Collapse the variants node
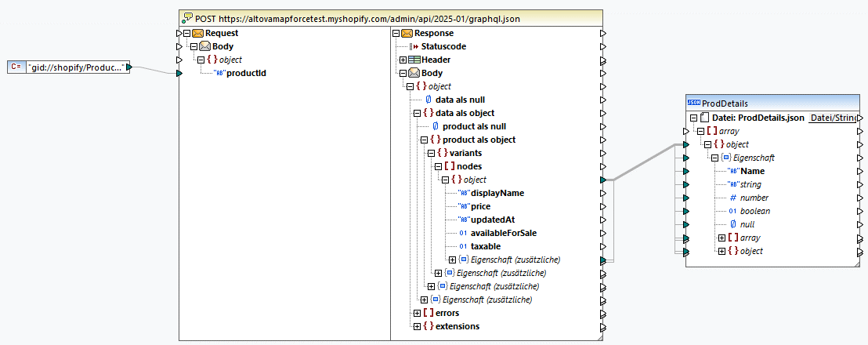The image size is (868, 345). (x=430, y=153)
